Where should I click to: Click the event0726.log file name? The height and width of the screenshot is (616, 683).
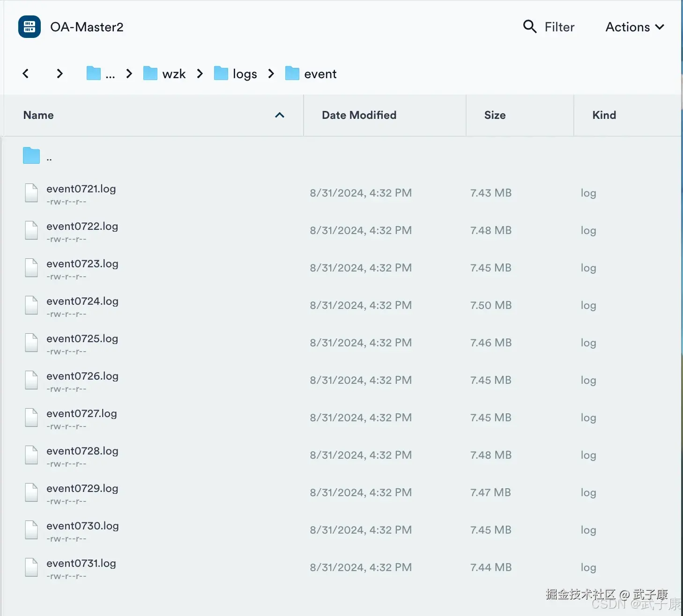point(82,376)
